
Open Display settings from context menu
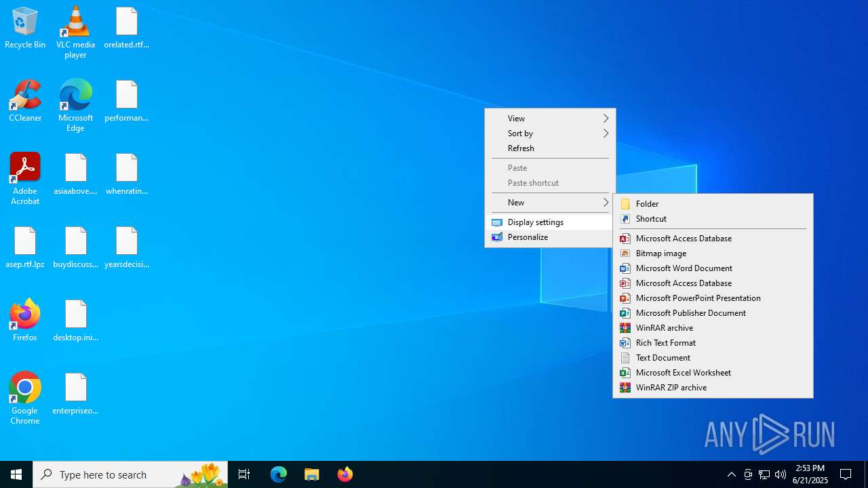550,222
